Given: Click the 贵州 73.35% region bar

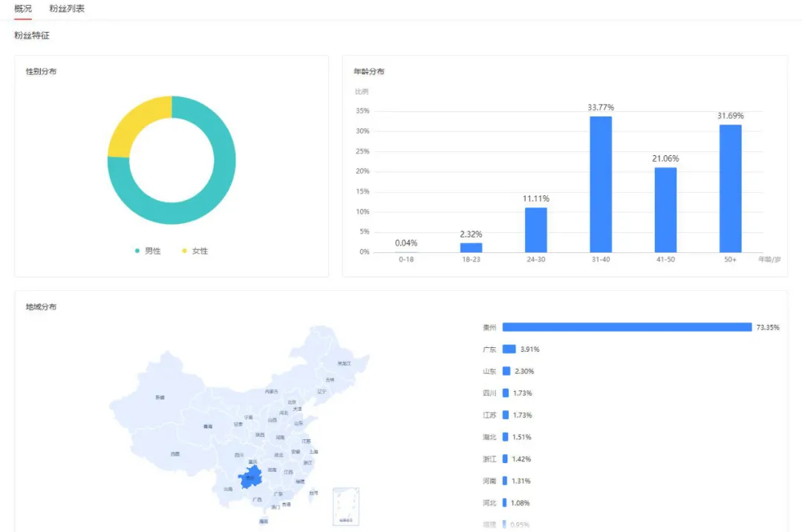Looking at the screenshot, I should pyautogui.click(x=627, y=327).
